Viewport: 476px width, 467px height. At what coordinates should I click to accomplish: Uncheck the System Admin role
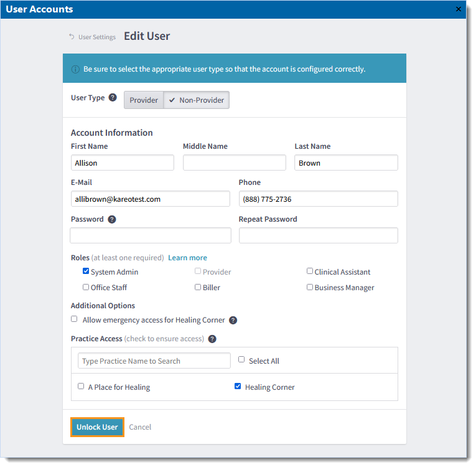tap(86, 271)
